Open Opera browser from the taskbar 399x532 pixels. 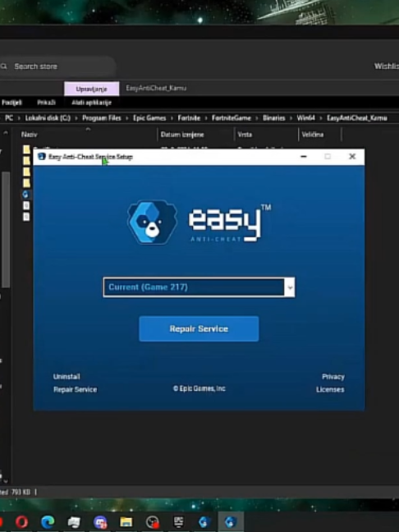coord(21,522)
